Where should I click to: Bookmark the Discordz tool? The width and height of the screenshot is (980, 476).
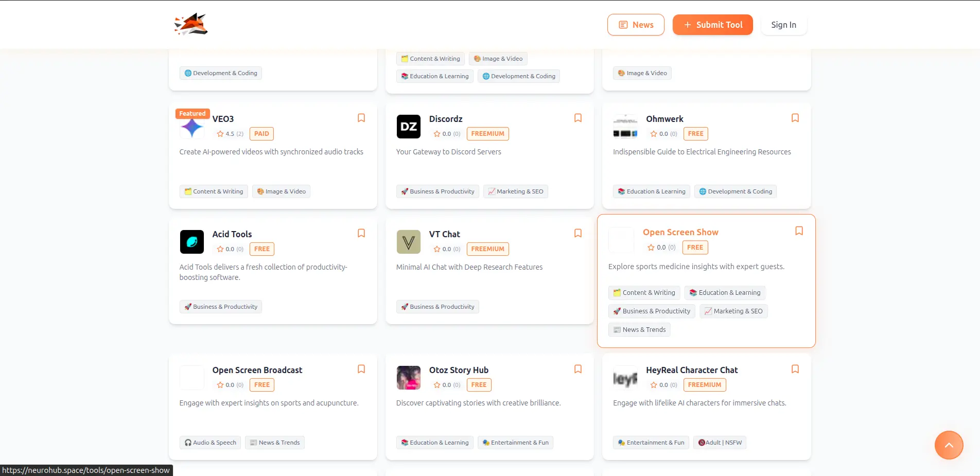point(578,118)
